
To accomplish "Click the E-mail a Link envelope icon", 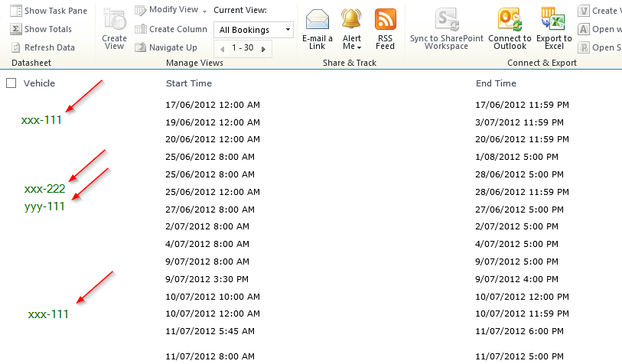I will 318,20.
